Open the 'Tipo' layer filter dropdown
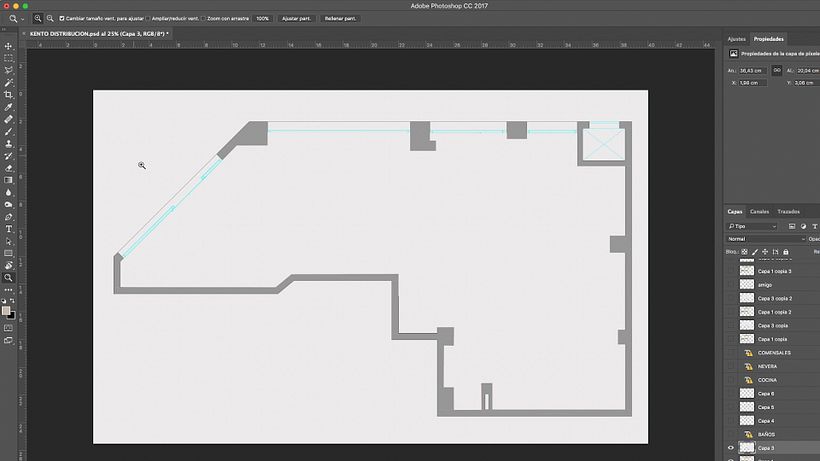Image resolution: width=820 pixels, height=461 pixels. pyautogui.click(x=753, y=226)
